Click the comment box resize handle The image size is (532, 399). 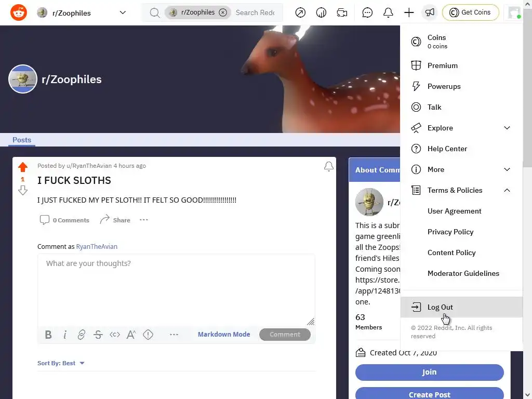click(x=311, y=322)
